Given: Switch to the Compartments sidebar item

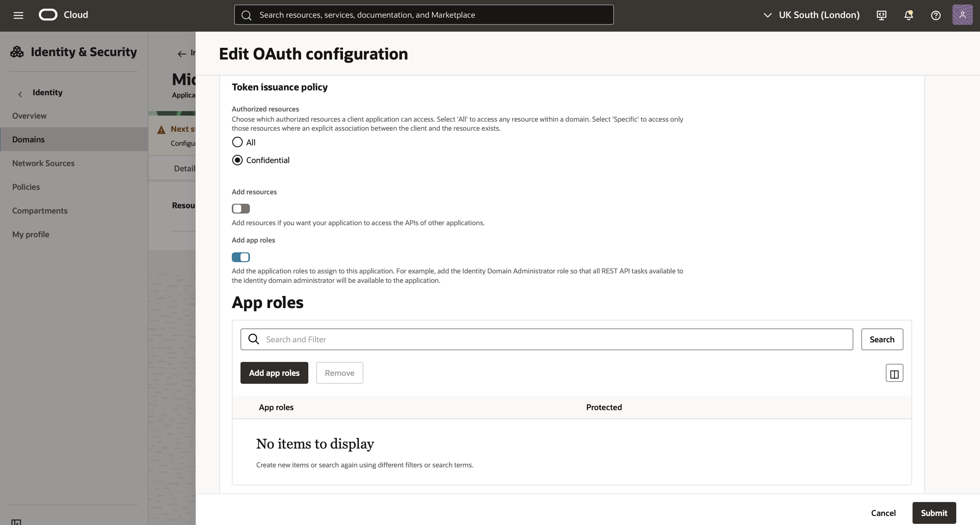Looking at the screenshot, I should pyautogui.click(x=40, y=211).
